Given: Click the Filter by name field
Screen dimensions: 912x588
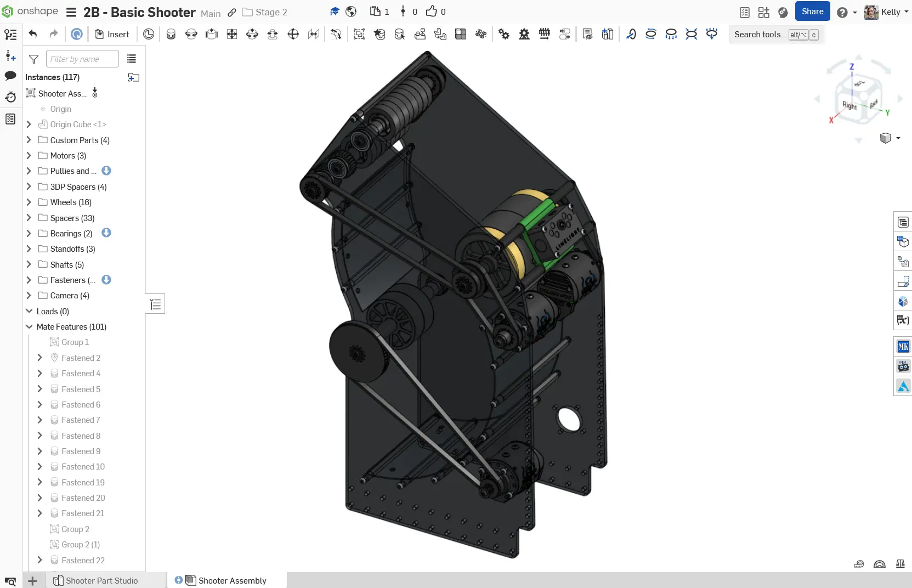Looking at the screenshot, I should [x=82, y=59].
